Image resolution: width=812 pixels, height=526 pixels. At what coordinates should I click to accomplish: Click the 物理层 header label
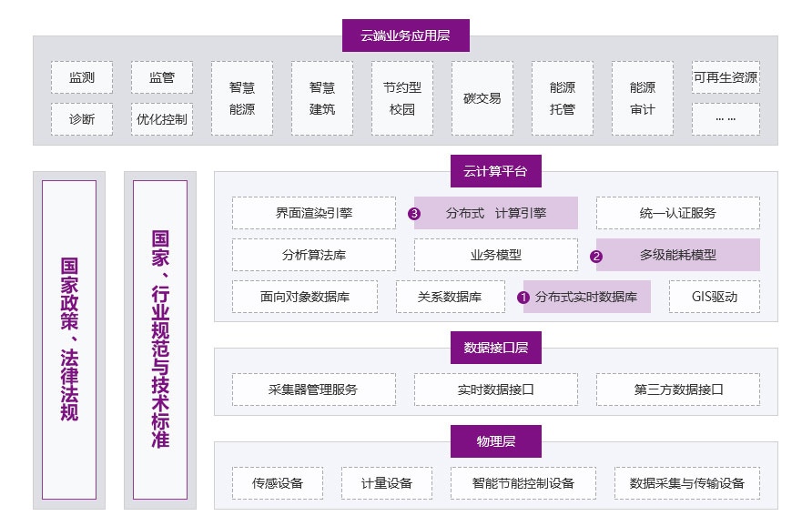tap(495, 441)
